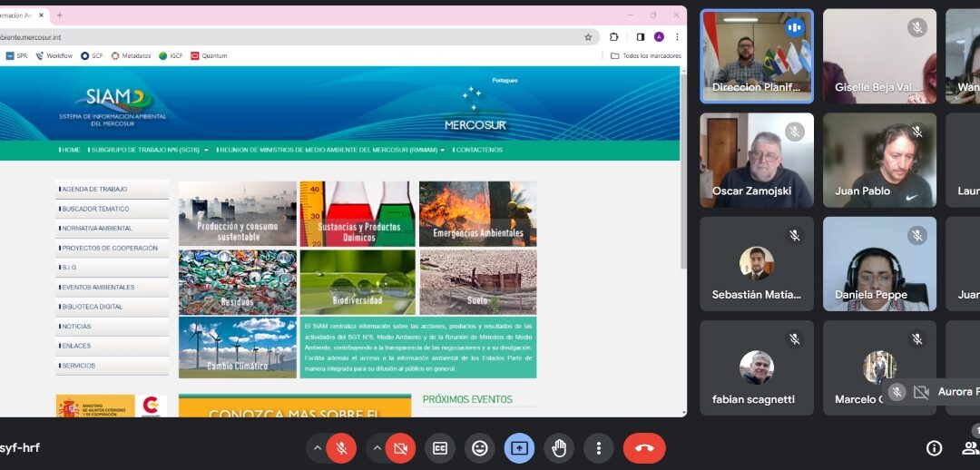Open the Quantum bookmark
This screenshot has width=980, height=470.
tap(209, 55)
